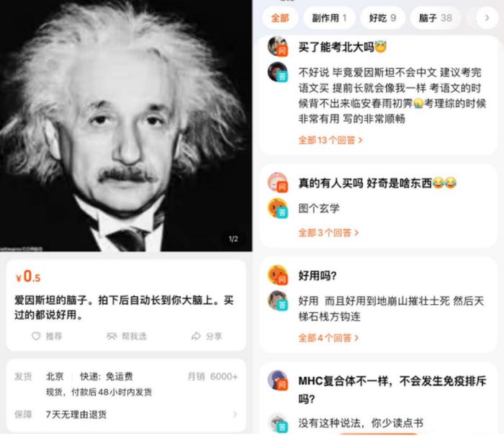
Task: Open the answerer avatar beside 图个玄学
Action: point(277,208)
